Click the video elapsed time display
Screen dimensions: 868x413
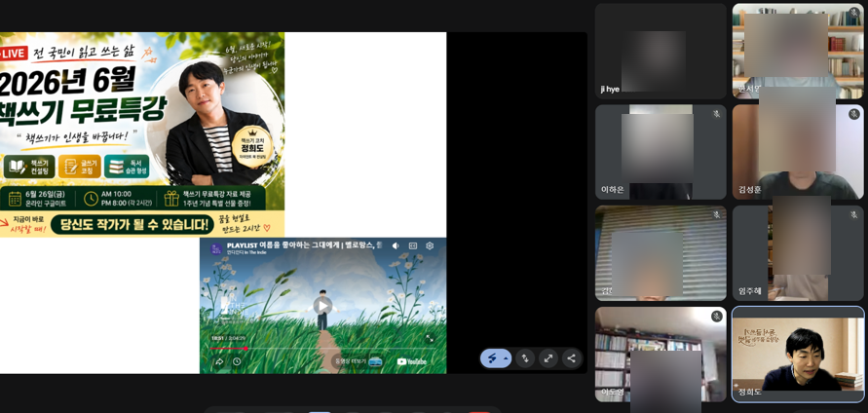pyautogui.click(x=228, y=338)
